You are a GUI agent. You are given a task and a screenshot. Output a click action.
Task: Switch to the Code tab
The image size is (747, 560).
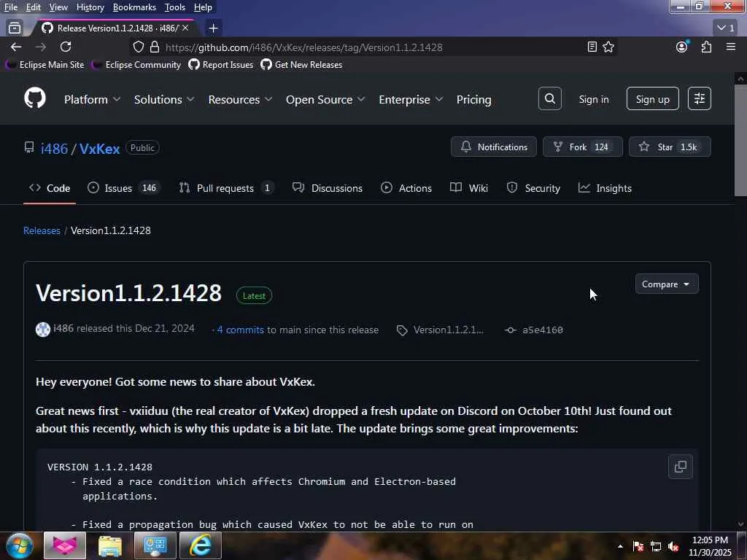pyautogui.click(x=50, y=188)
